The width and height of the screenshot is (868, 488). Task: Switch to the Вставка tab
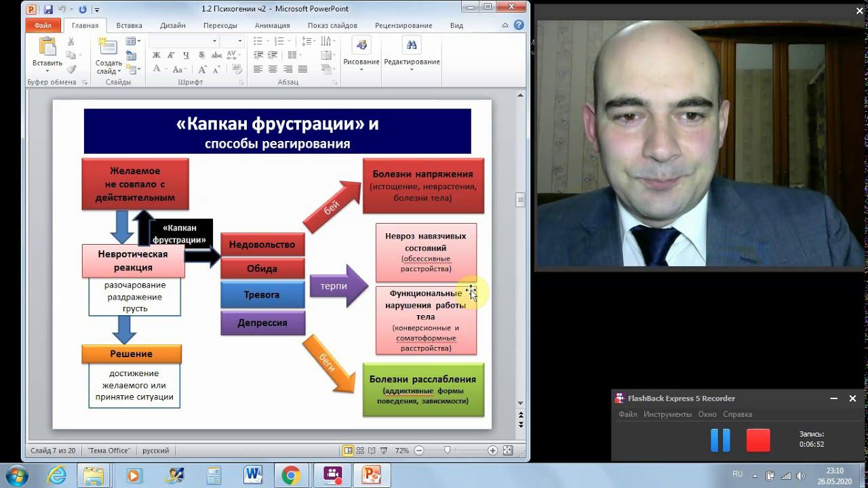[x=129, y=26]
